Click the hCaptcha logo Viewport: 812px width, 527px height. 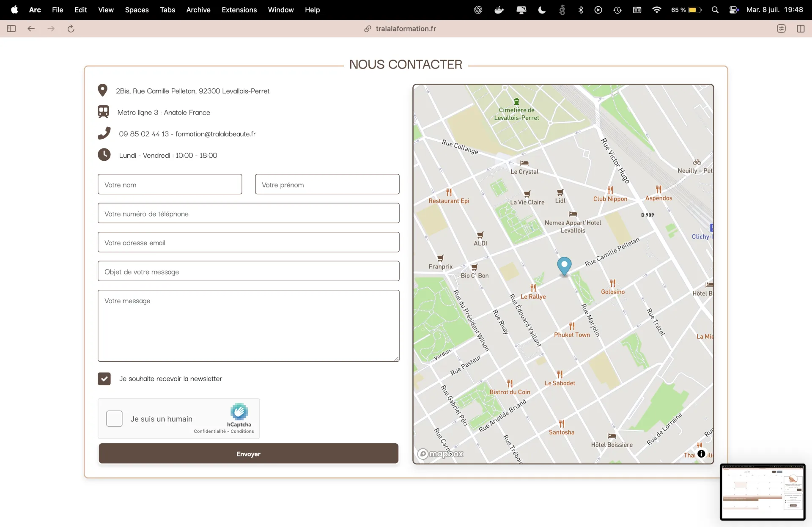(x=239, y=411)
